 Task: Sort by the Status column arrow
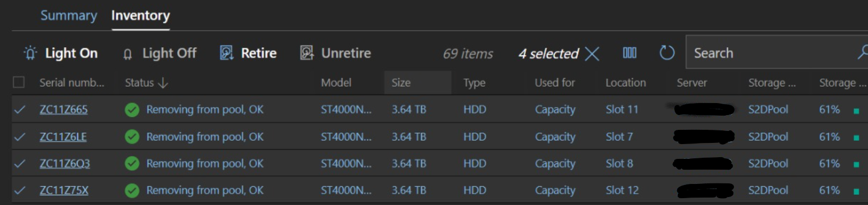tap(163, 83)
